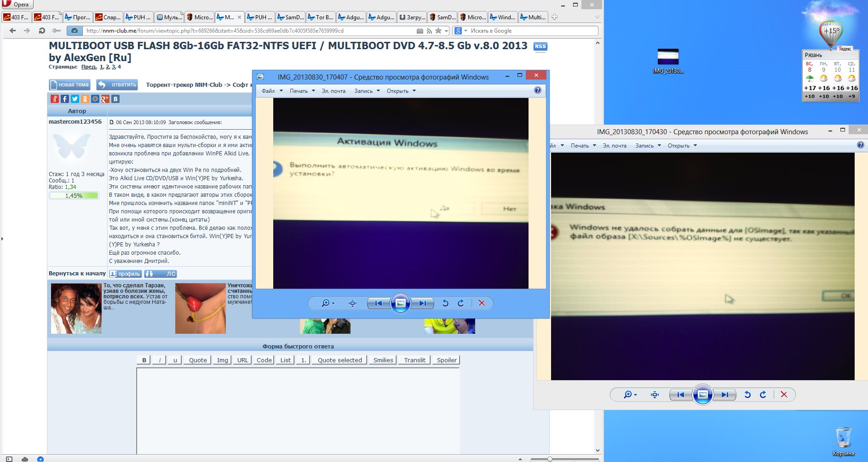Expand the Печать dropdown in IMG_20130830_170407 viewer
The image size is (868, 462).
tap(302, 91)
